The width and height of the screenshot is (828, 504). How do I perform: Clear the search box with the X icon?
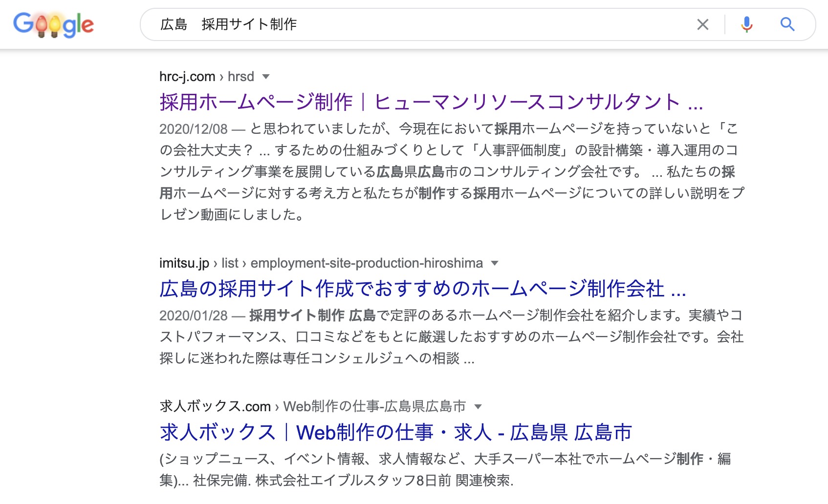tap(702, 24)
